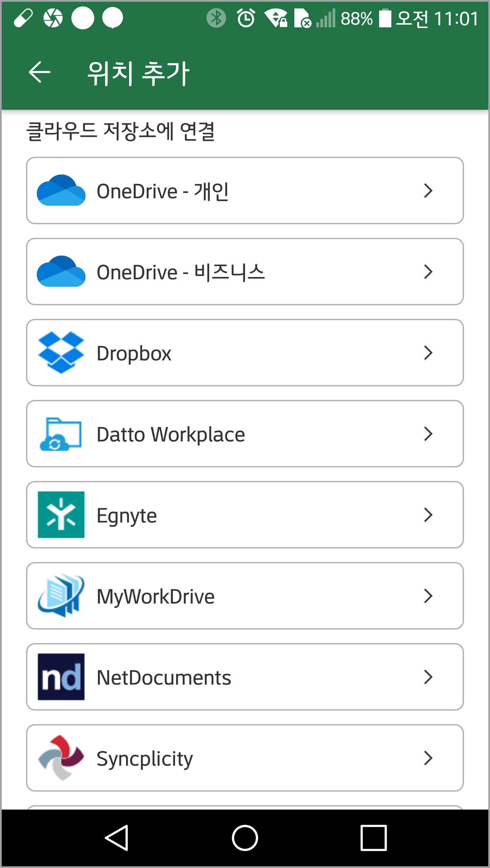Open chevron on Datto Workplace row

(x=428, y=434)
